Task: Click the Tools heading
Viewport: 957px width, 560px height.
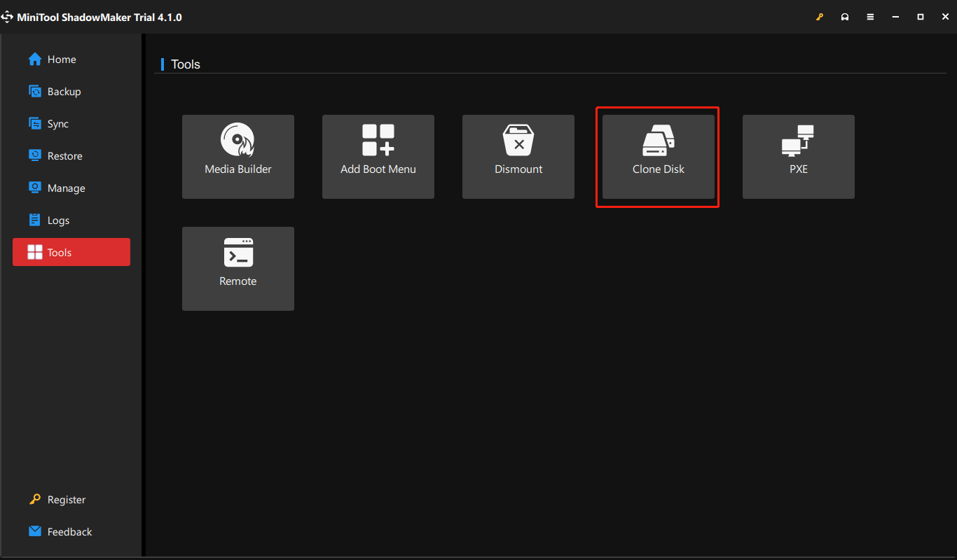Action: pyautogui.click(x=185, y=64)
